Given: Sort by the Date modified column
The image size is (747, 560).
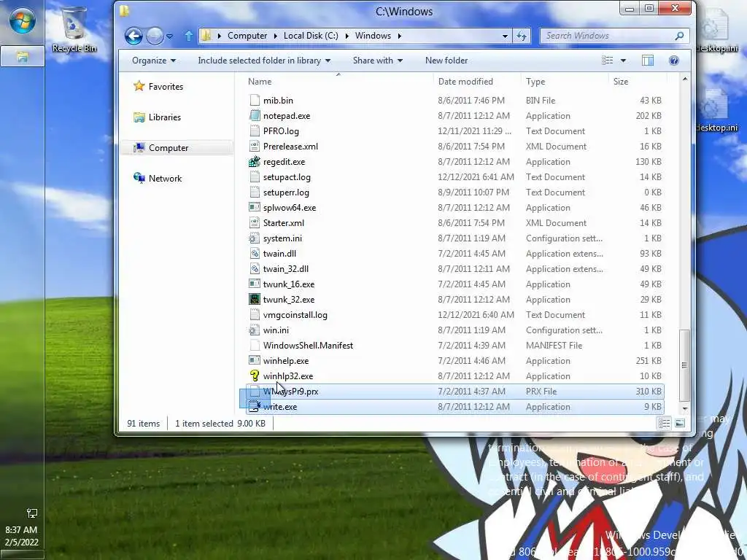Looking at the screenshot, I should pyautogui.click(x=465, y=82).
